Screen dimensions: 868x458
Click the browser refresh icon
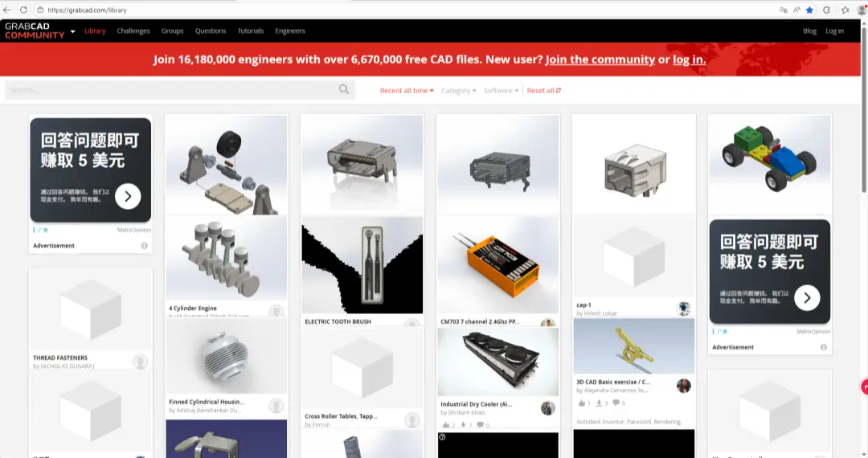click(x=23, y=10)
